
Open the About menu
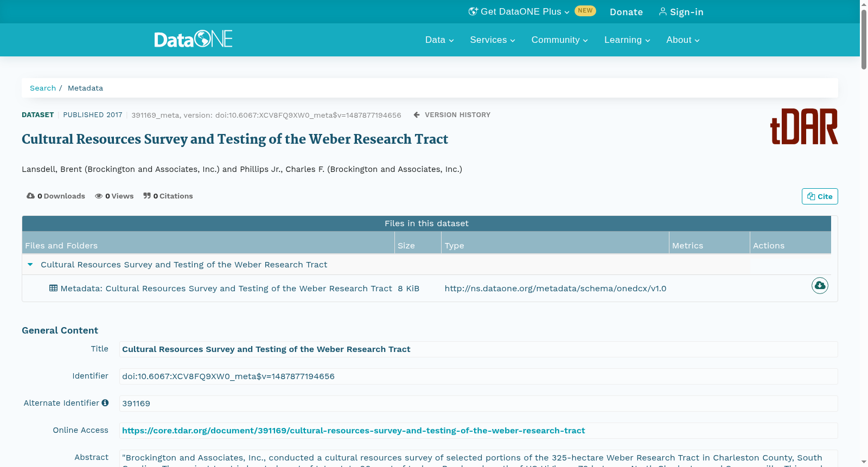point(683,40)
